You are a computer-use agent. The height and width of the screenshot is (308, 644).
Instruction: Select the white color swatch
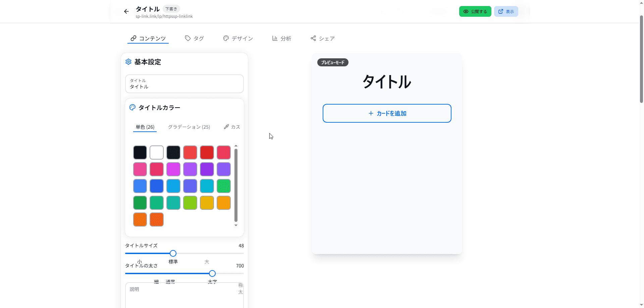(x=157, y=152)
